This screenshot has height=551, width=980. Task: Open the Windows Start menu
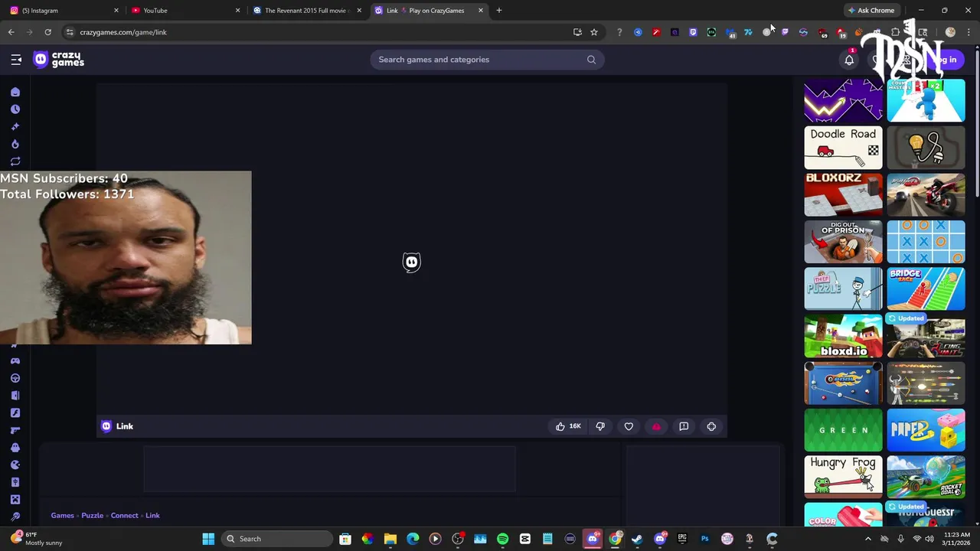pyautogui.click(x=207, y=539)
